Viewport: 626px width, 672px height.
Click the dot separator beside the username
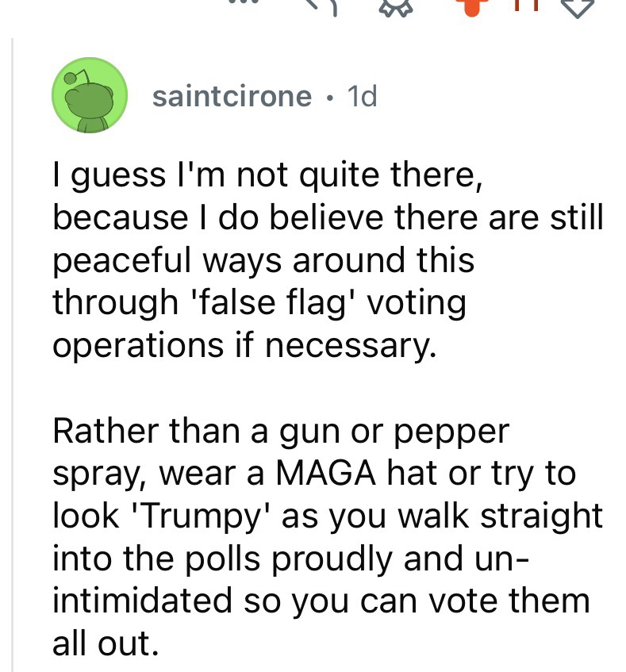(328, 98)
